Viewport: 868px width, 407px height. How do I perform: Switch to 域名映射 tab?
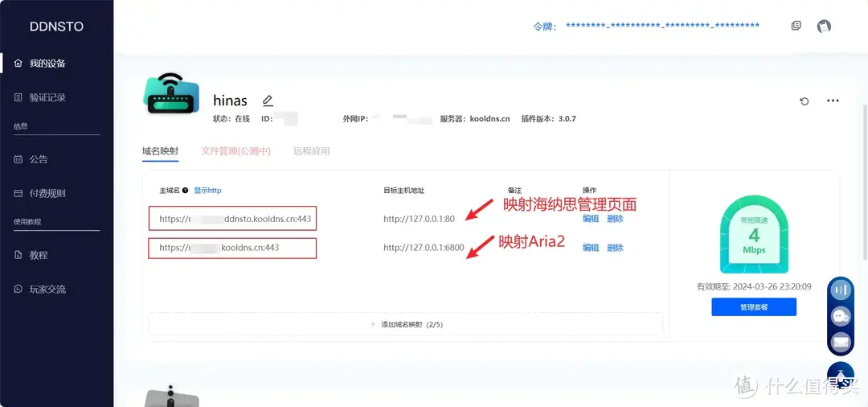click(x=160, y=151)
